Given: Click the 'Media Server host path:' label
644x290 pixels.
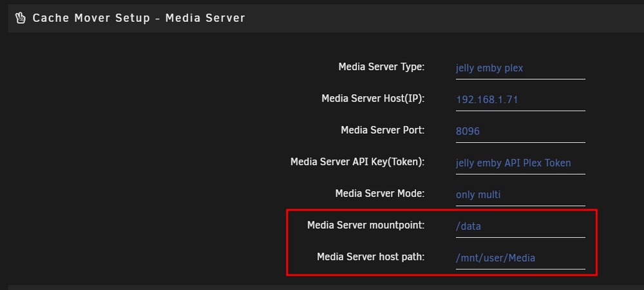Looking at the screenshot, I should [370, 257].
